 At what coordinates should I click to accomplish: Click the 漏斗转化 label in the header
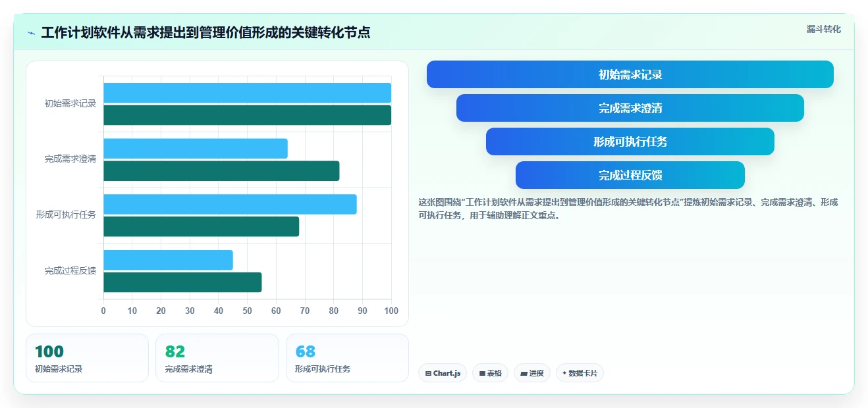tap(823, 29)
